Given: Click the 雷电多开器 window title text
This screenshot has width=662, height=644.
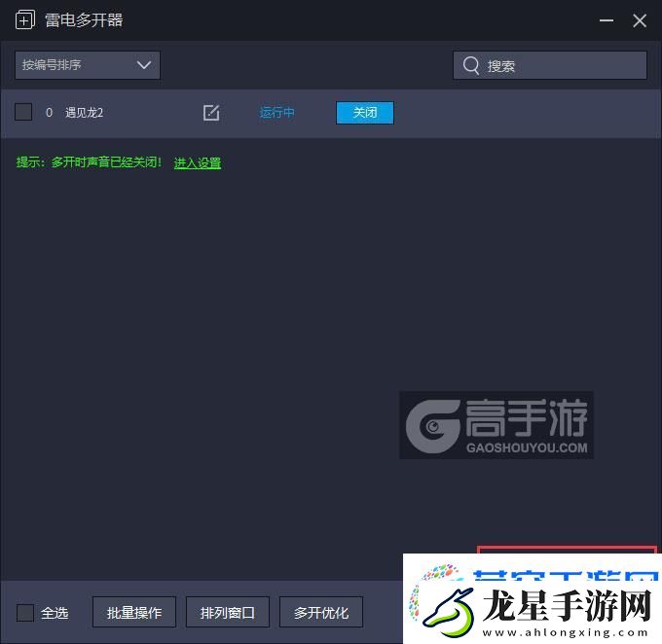Looking at the screenshot, I should click(84, 19).
